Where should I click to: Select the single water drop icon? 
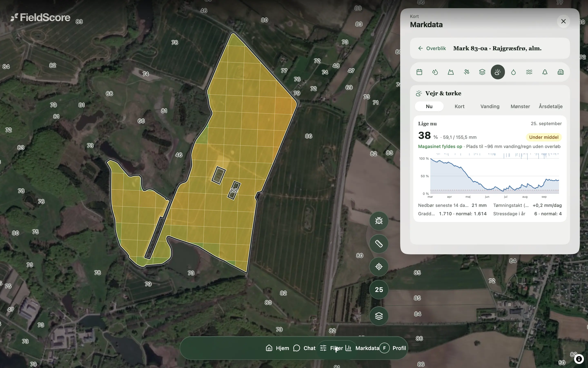pos(513,72)
